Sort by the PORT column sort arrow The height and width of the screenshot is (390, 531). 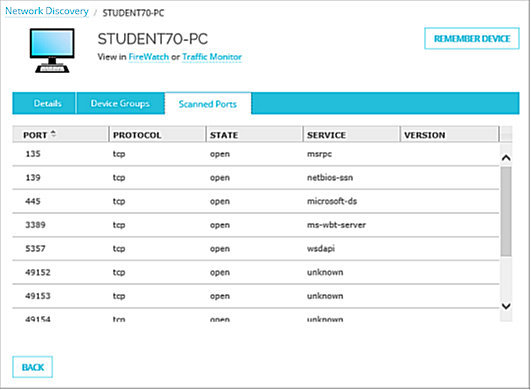click(x=53, y=134)
